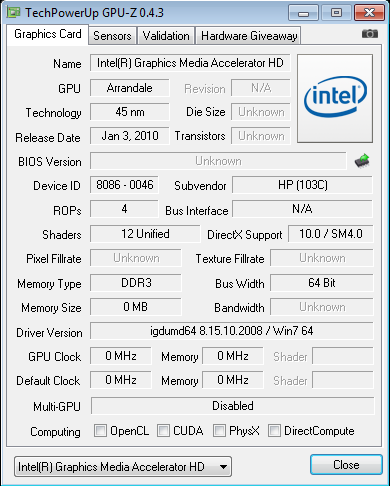Click the Default Clock 0 MHz field

(x=121, y=380)
